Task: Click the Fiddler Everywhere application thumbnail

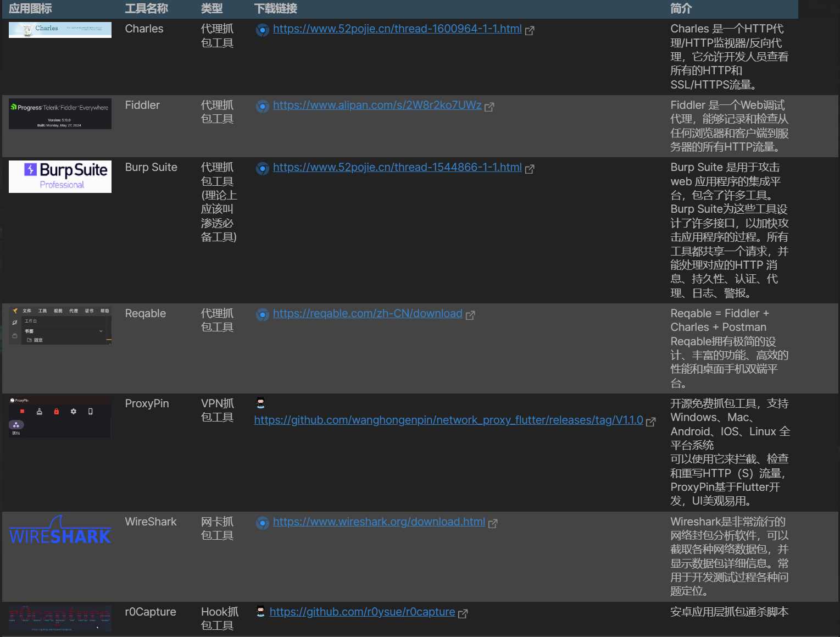Action: pos(60,114)
